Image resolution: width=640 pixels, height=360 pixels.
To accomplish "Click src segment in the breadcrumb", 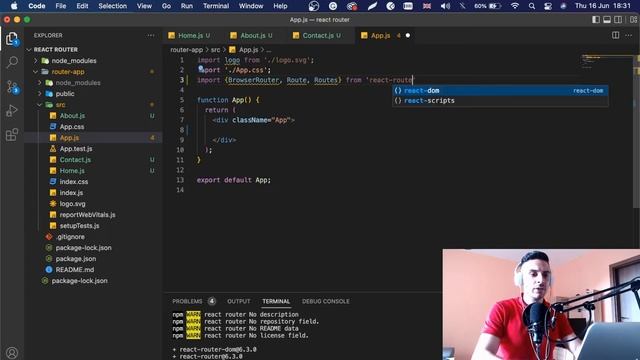I will click(215, 50).
